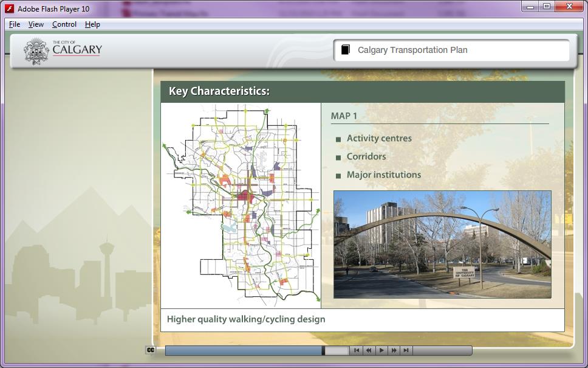Click the Calgary Transportation Plan title
This screenshot has height=368, width=588.
click(412, 50)
